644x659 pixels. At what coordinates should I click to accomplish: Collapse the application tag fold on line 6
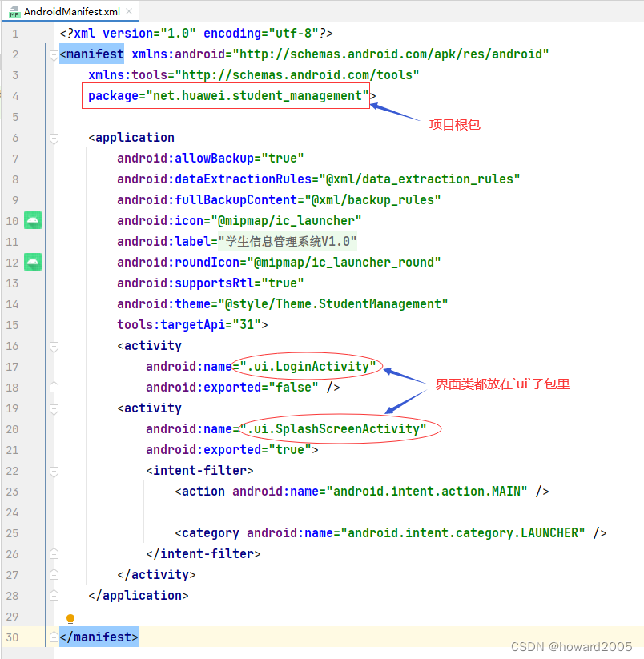pos(54,138)
